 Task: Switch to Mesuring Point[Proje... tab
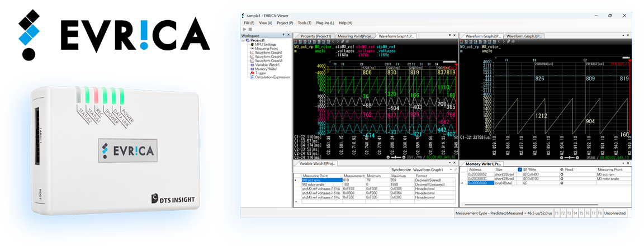356,36
